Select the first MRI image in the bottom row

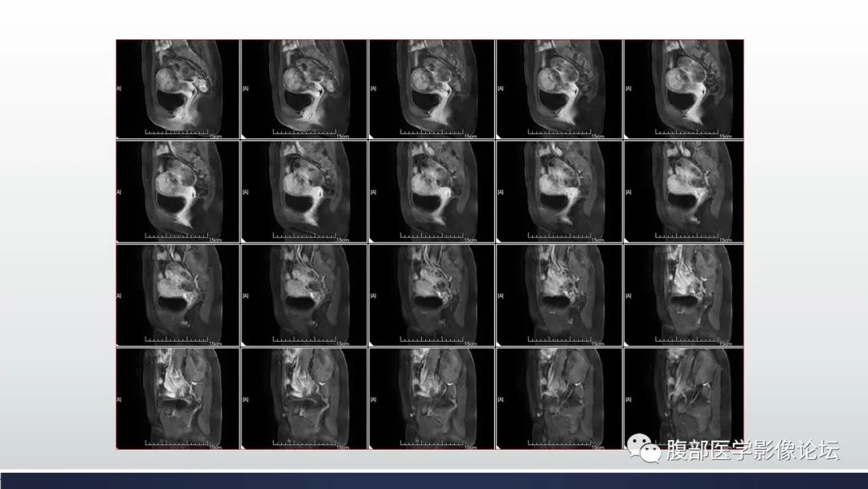178,397
